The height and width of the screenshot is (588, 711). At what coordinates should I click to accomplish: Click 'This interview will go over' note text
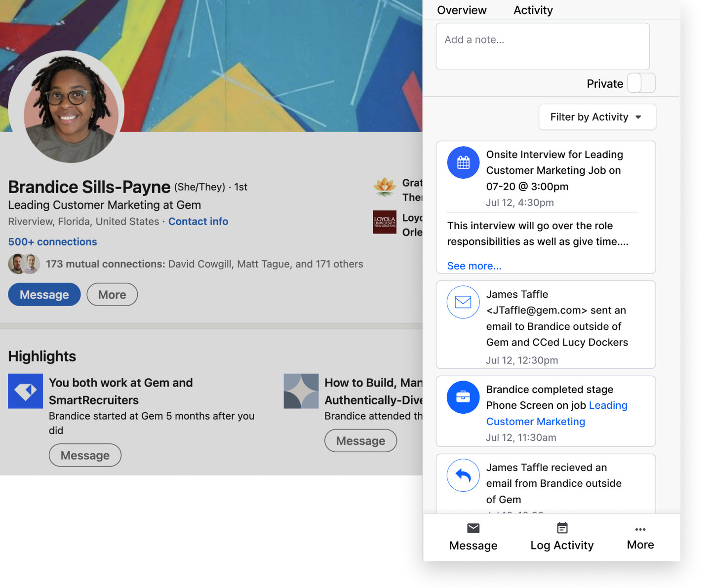pos(538,234)
